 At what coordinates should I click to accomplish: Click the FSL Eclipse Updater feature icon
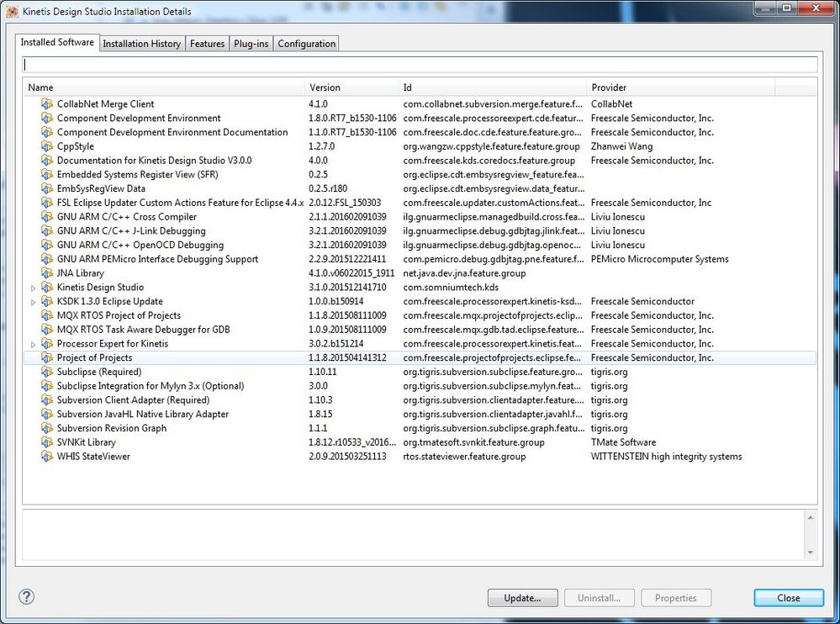47,203
